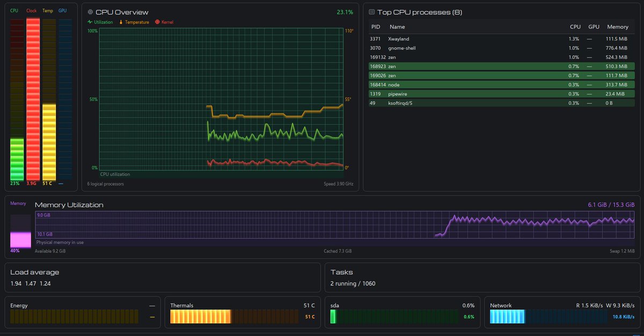Click the 'CPU utilization' graph label
Image resolution: width=644 pixels, height=336 pixels.
(x=115, y=174)
